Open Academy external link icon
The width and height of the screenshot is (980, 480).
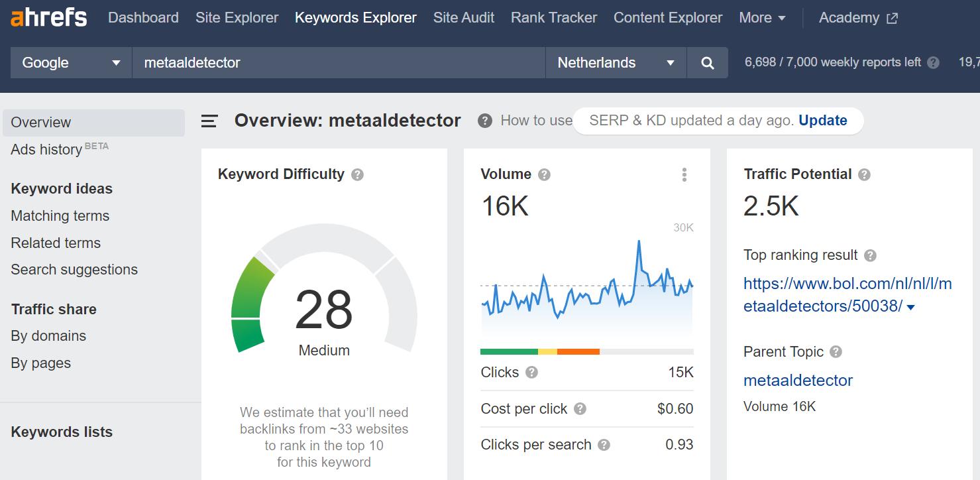tap(892, 19)
